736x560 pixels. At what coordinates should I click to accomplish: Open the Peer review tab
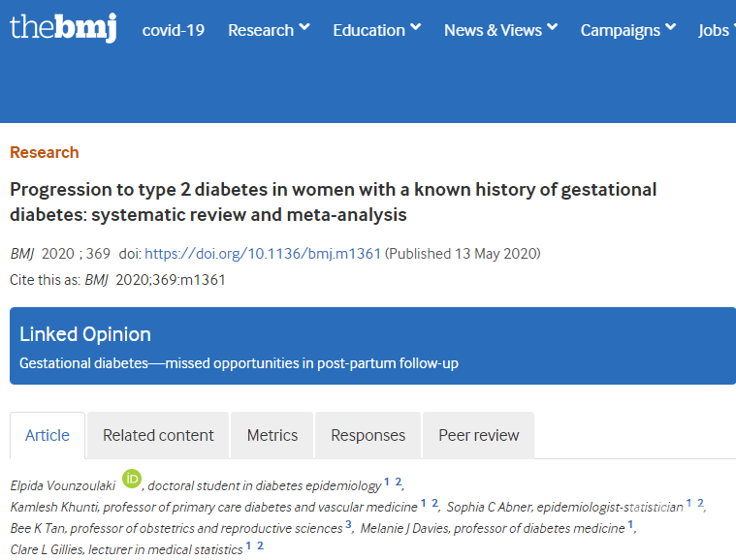(x=478, y=435)
